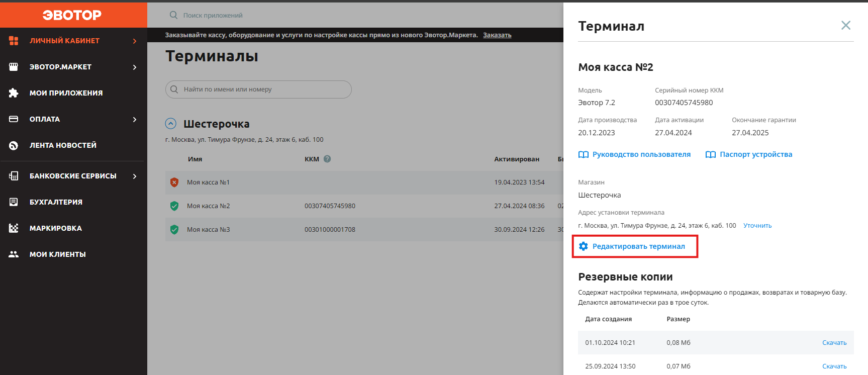Expand the Оплата submenu arrow

tap(135, 119)
